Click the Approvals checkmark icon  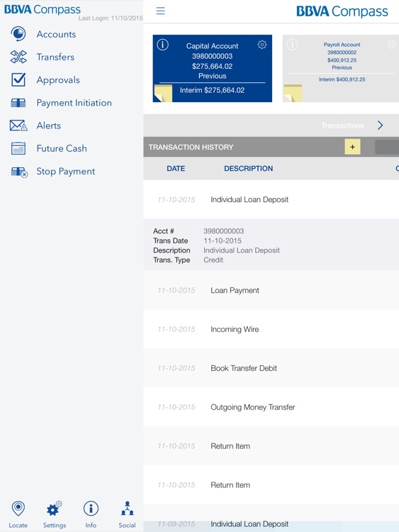coord(18,79)
